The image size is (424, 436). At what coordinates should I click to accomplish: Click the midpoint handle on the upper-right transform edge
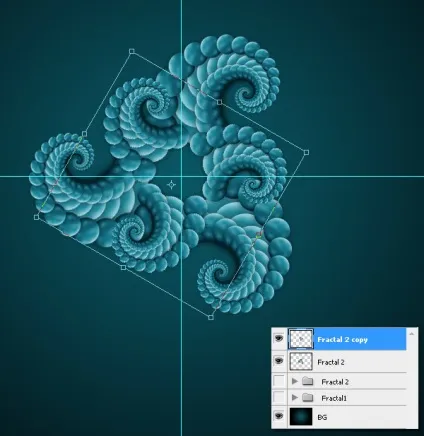click(219, 102)
